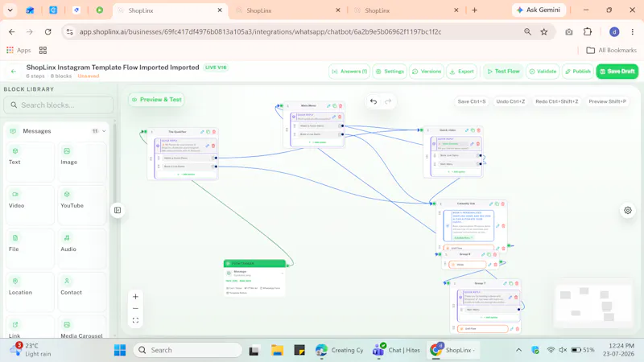This screenshot has height=362, width=644.
Task: Switch to the third ShopLinx browser tab
Action: pyautogui.click(x=406, y=10)
